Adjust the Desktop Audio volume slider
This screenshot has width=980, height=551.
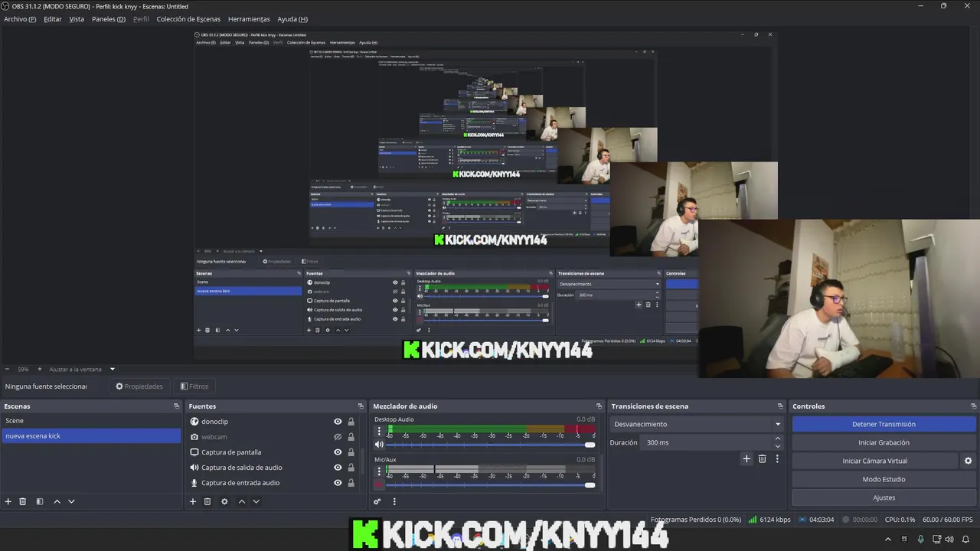click(x=490, y=445)
